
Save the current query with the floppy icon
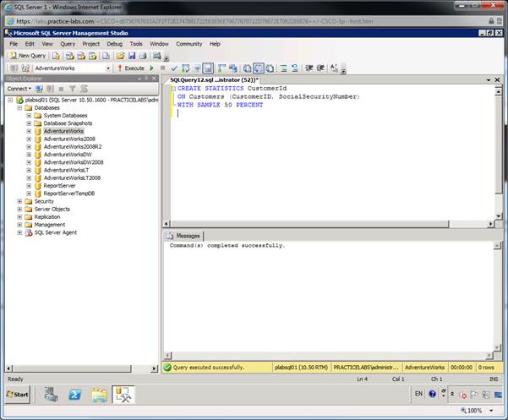click(132, 56)
